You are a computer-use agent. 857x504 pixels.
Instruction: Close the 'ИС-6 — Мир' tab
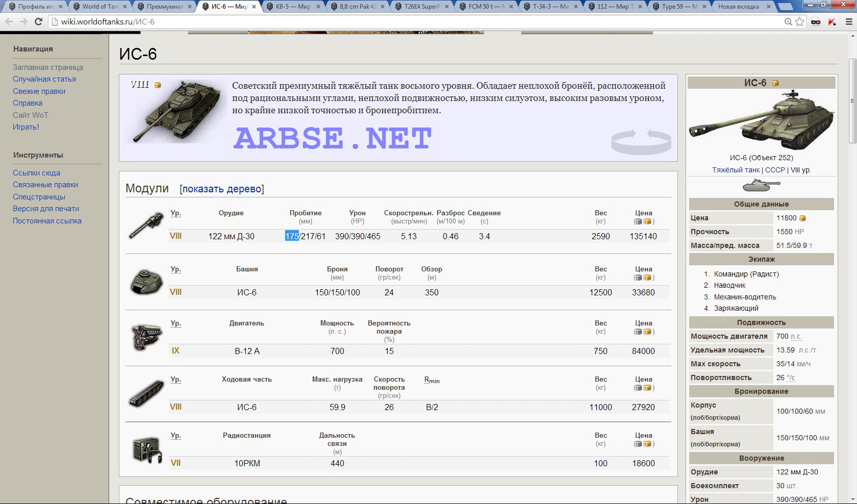tap(254, 7)
